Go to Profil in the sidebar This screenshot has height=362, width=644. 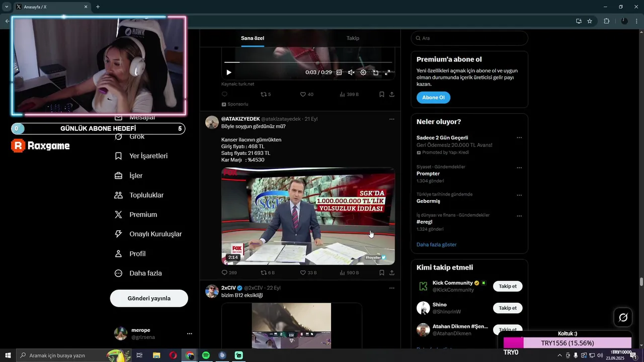point(130,253)
